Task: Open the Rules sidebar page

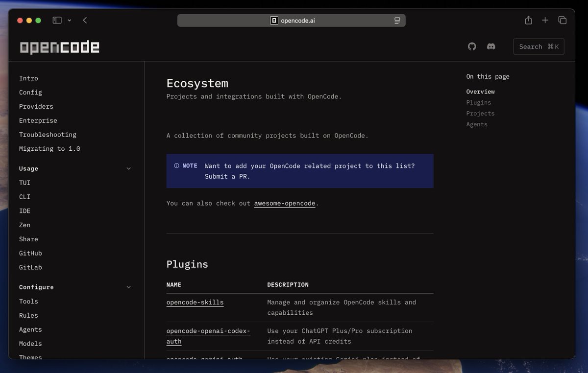Action: (x=28, y=316)
